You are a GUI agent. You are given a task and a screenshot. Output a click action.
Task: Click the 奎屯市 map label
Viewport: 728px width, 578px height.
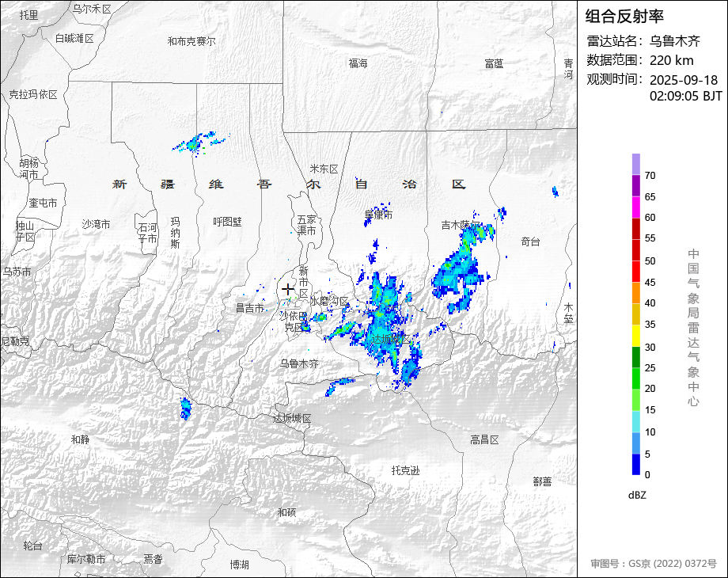tap(44, 203)
